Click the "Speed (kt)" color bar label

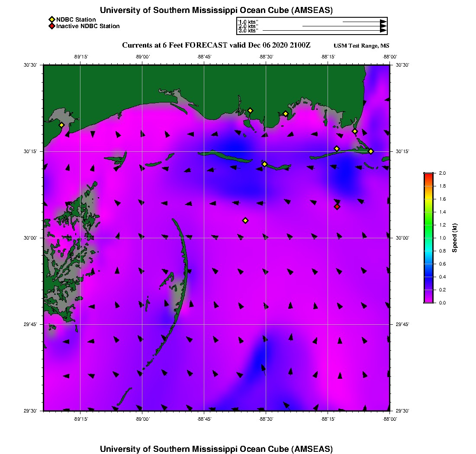pyautogui.click(x=454, y=238)
